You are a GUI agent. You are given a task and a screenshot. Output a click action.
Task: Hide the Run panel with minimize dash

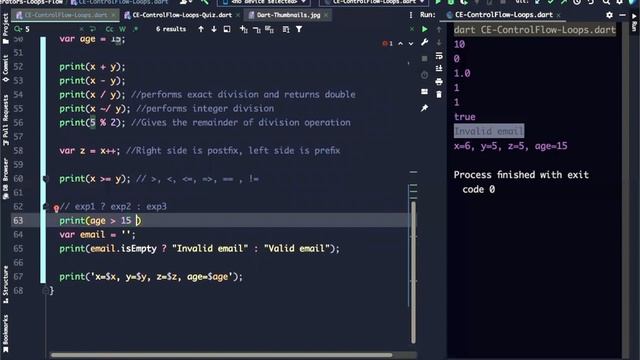point(622,15)
